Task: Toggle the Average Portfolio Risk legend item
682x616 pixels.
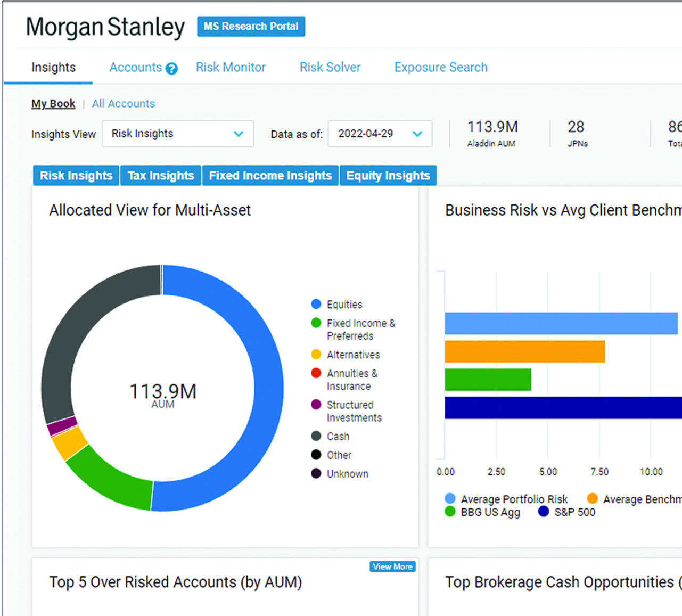Action: pyautogui.click(x=506, y=499)
